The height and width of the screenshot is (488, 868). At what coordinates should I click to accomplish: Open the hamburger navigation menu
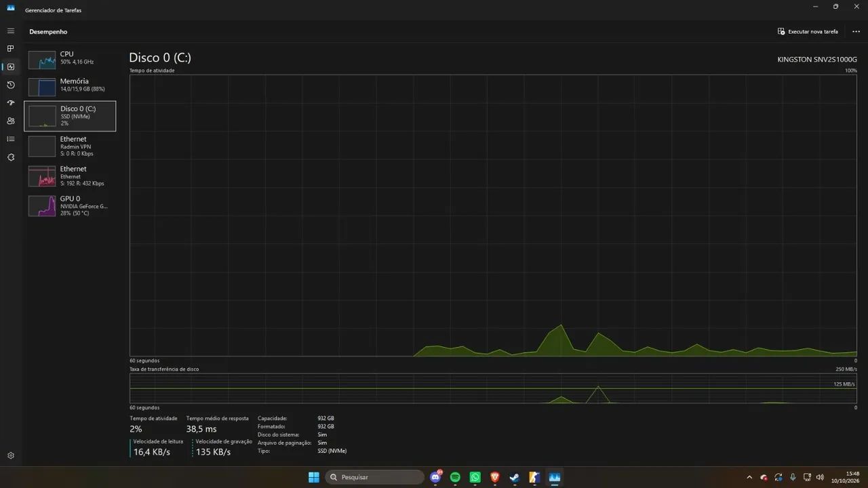pos(11,31)
